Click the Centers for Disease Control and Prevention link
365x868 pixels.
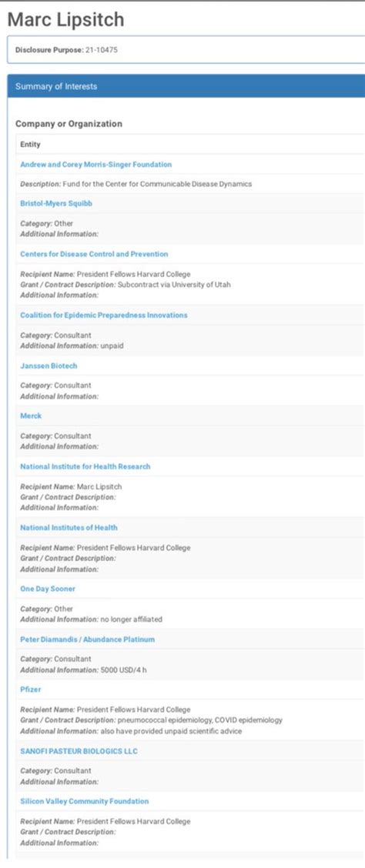[94, 253]
